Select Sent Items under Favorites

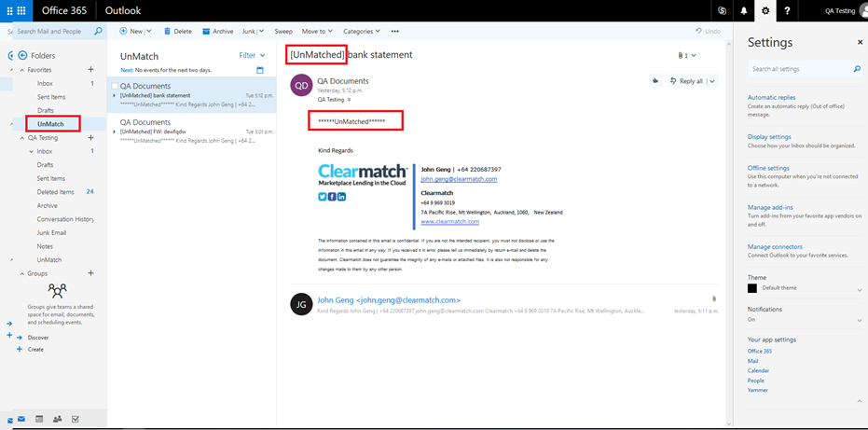click(51, 97)
